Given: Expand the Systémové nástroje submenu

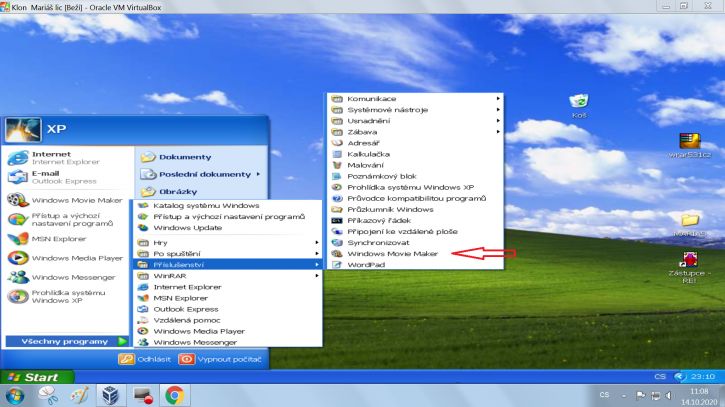Looking at the screenshot, I should [x=415, y=110].
